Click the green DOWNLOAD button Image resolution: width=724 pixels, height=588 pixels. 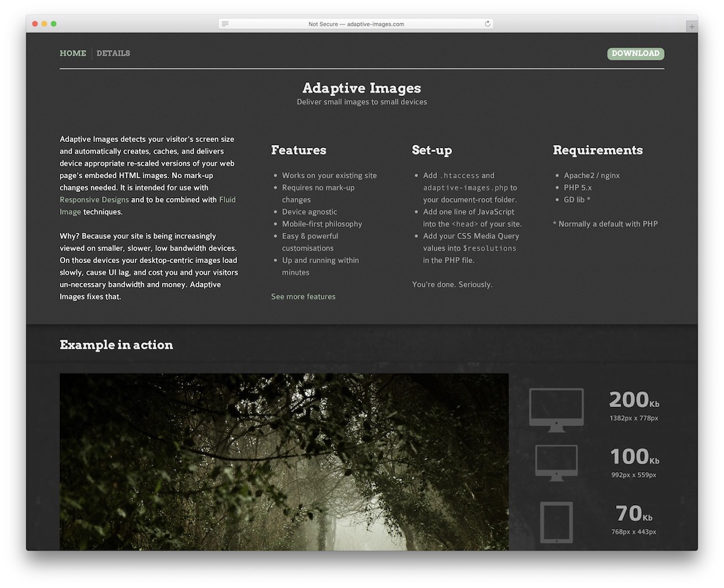click(x=635, y=53)
